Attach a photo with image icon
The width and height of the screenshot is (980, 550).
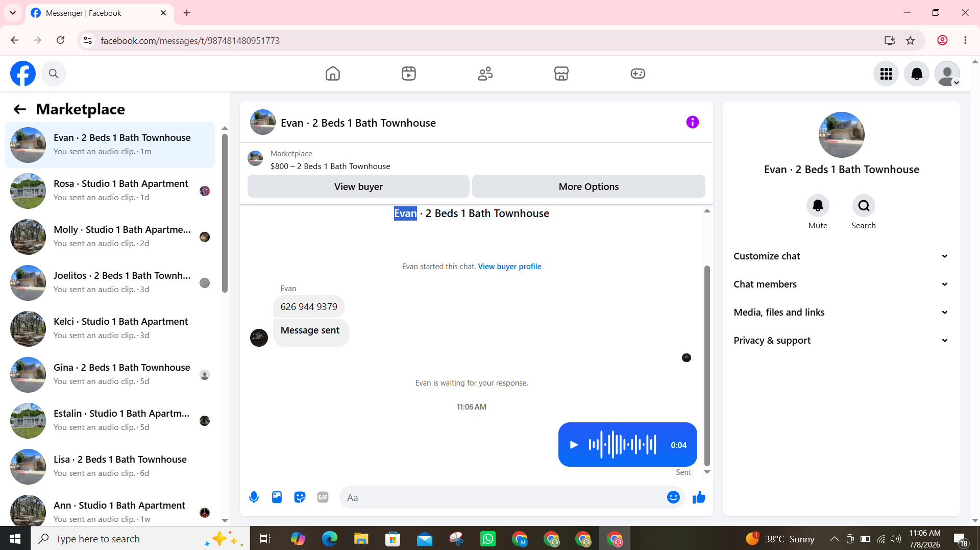point(277,497)
